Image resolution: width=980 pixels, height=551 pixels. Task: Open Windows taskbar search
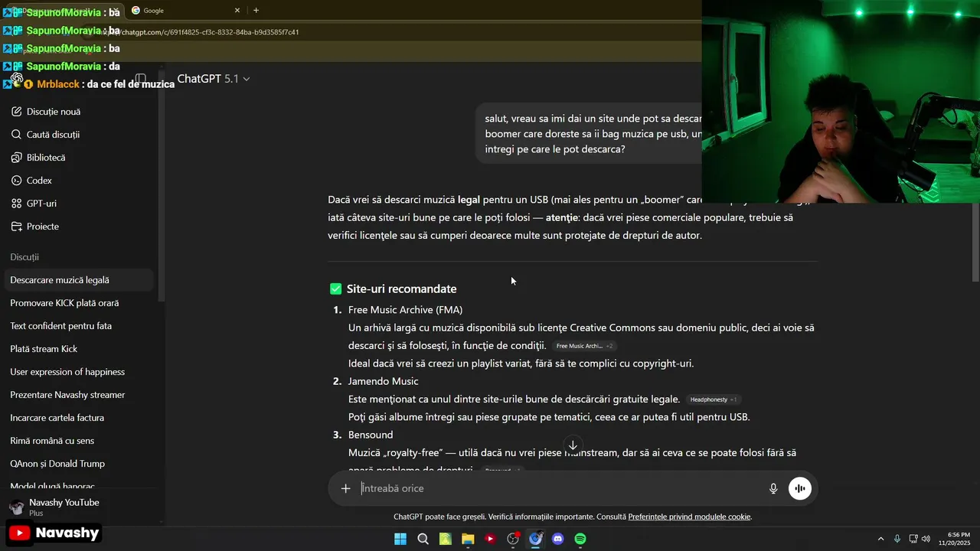(x=423, y=539)
